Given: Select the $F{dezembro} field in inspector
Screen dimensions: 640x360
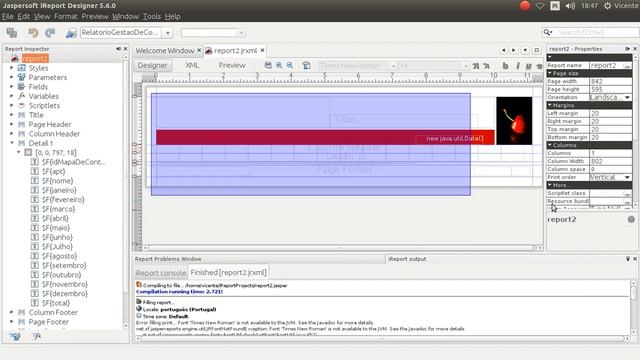Looking at the screenshot, I should click(65, 293).
